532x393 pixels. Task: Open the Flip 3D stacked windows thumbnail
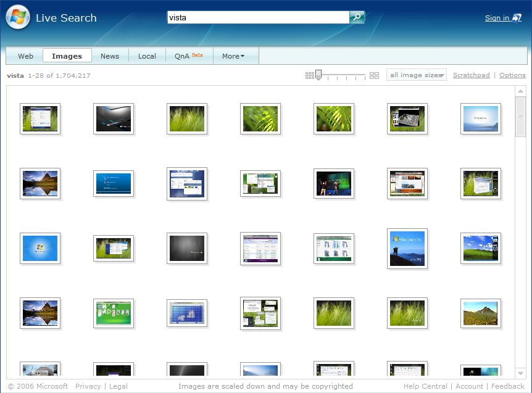[x=480, y=183]
